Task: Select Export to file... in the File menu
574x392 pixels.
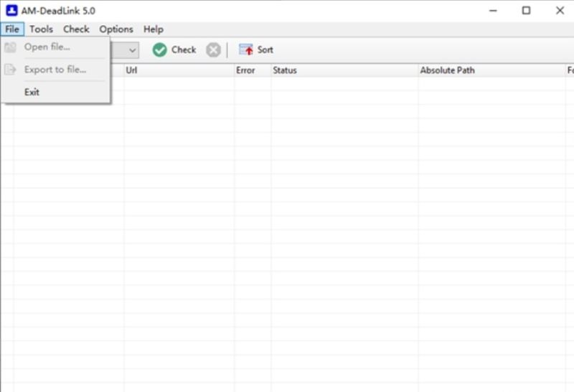Action: pos(55,70)
